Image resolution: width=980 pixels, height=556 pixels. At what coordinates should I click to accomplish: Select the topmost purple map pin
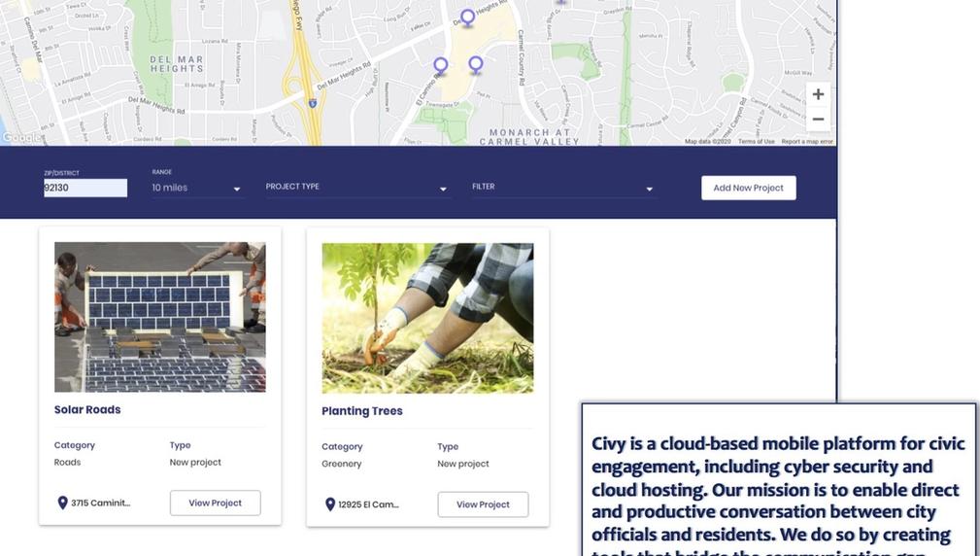tap(467, 18)
